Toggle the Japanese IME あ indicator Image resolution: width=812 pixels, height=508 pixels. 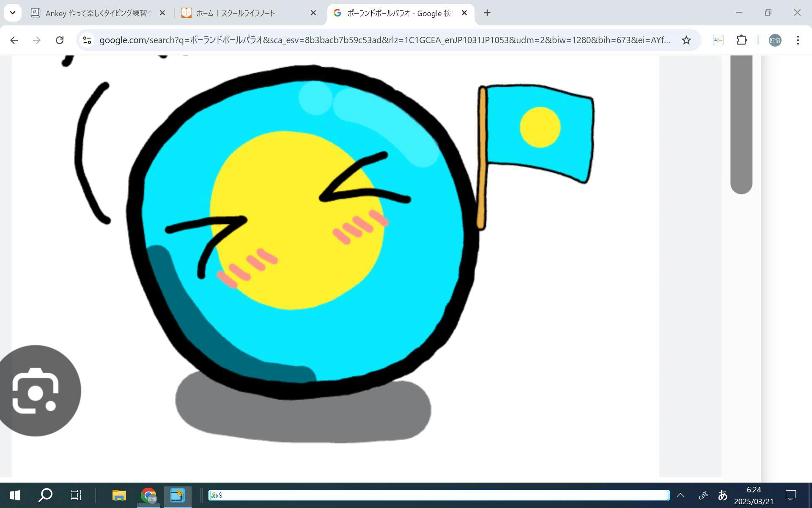coord(722,495)
